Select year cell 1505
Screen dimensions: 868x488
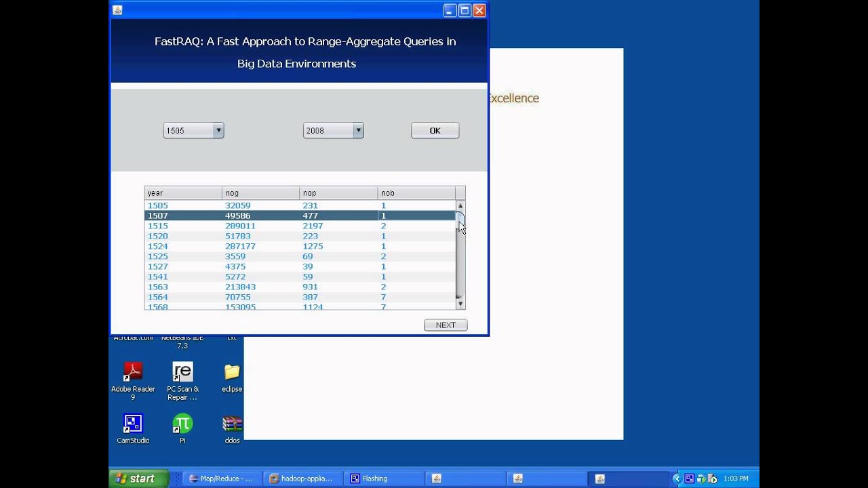pyautogui.click(x=183, y=205)
